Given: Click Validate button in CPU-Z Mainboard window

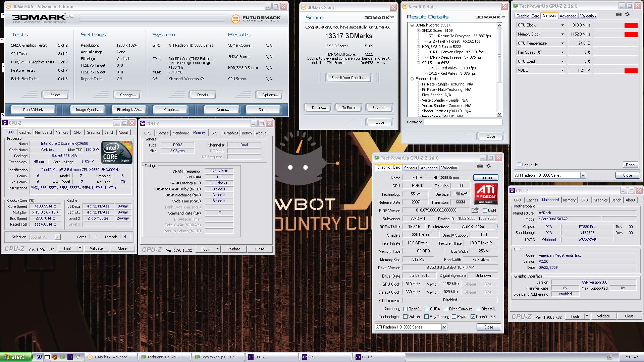Looking at the screenshot, I should [x=603, y=316].
